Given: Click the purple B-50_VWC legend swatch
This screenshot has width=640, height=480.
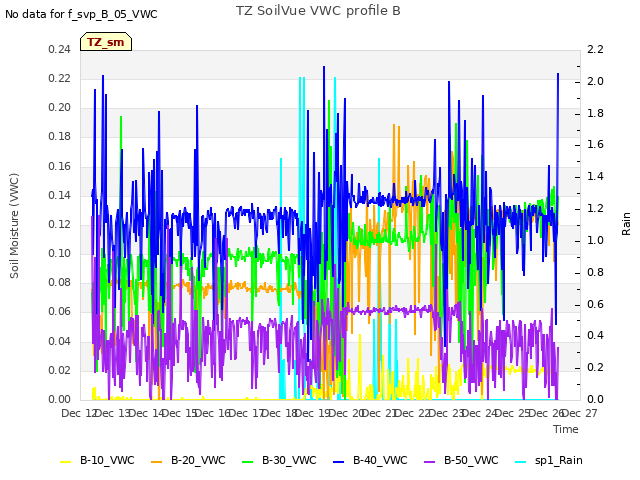Looking at the screenshot, I should (x=430, y=461).
